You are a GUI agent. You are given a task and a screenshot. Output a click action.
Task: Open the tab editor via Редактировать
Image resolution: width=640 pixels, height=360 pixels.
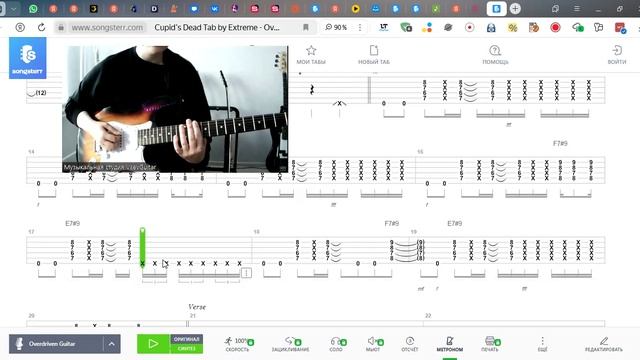pyautogui.click(x=604, y=344)
